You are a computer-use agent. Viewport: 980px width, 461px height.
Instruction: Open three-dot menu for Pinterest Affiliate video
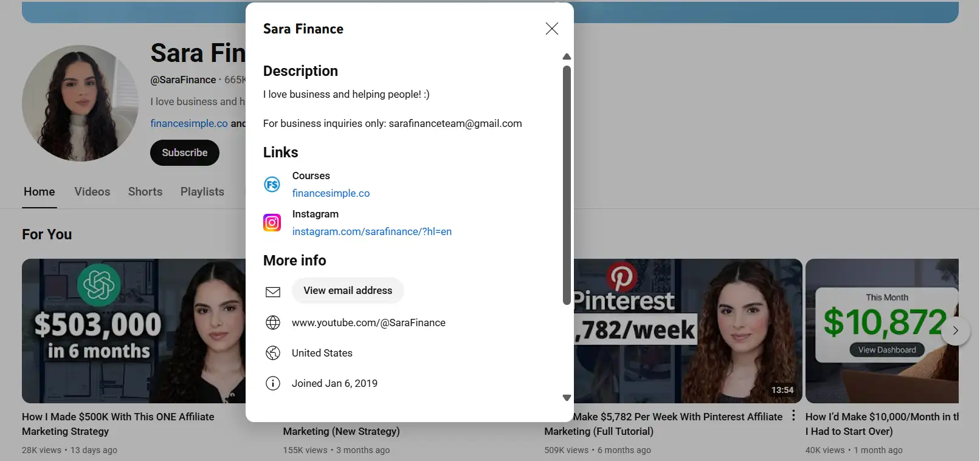pyautogui.click(x=793, y=416)
